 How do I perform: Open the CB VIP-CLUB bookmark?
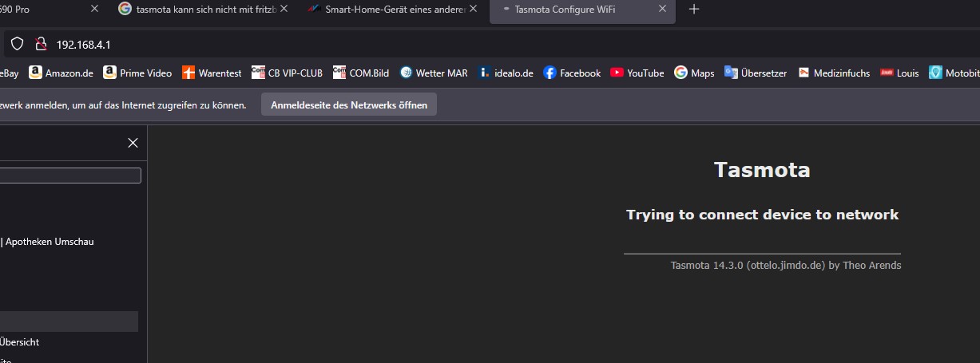(x=288, y=73)
